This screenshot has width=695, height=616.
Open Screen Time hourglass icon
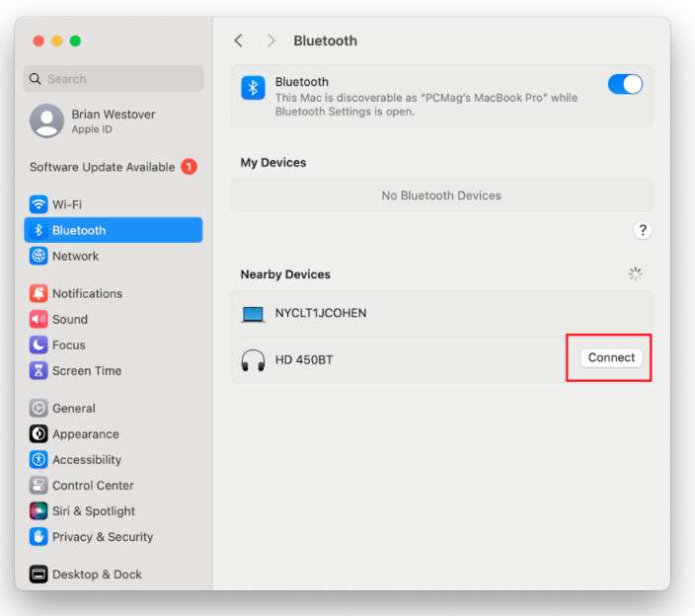pyautogui.click(x=39, y=370)
